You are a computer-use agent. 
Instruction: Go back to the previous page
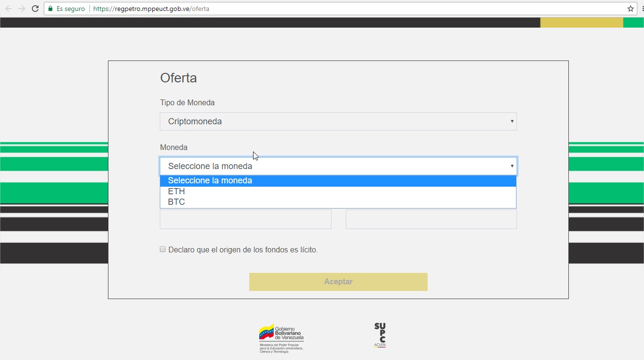(x=9, y=9)
